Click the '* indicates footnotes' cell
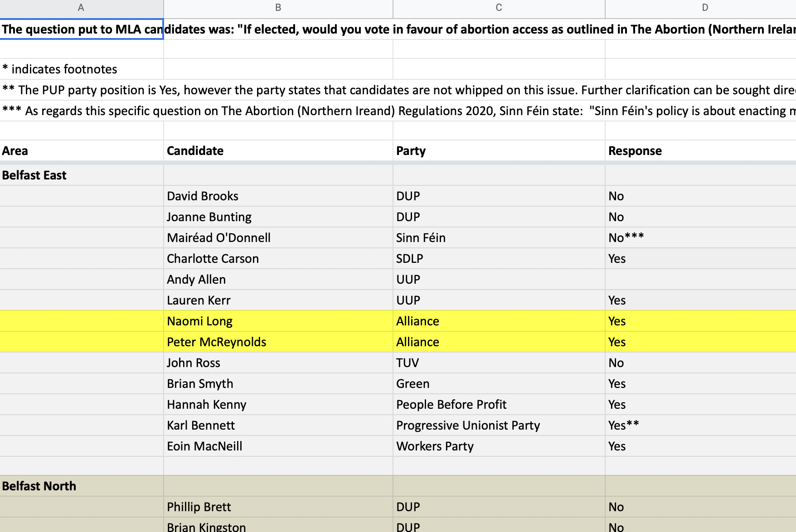 pos(82,69)
